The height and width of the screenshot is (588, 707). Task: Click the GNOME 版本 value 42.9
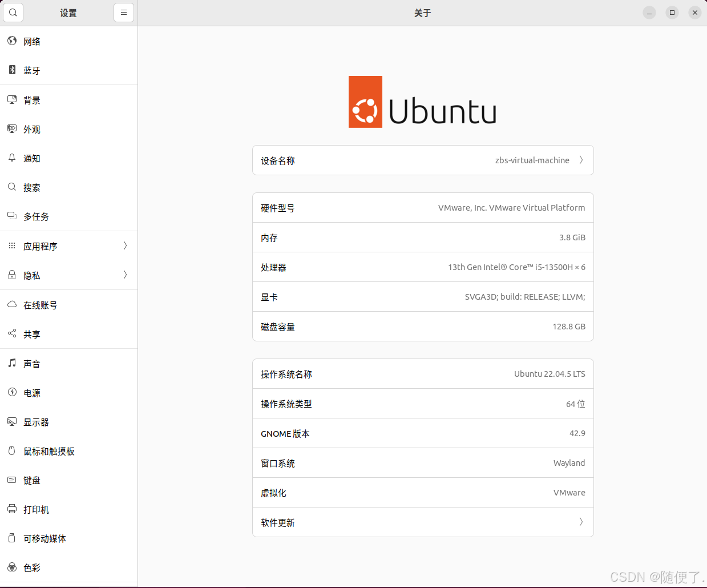pos(577,433)
